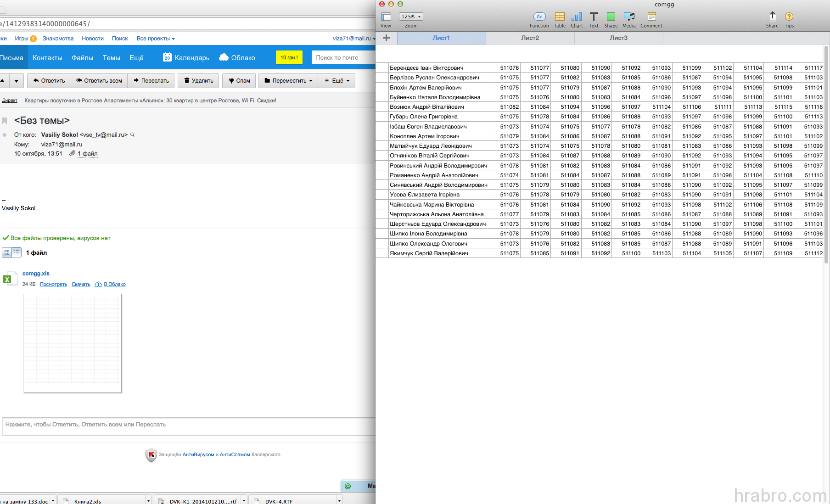The width and height of the screenshot is (830, 504).
Task: Expand the Все проекты menu
Action: [156, 39]
